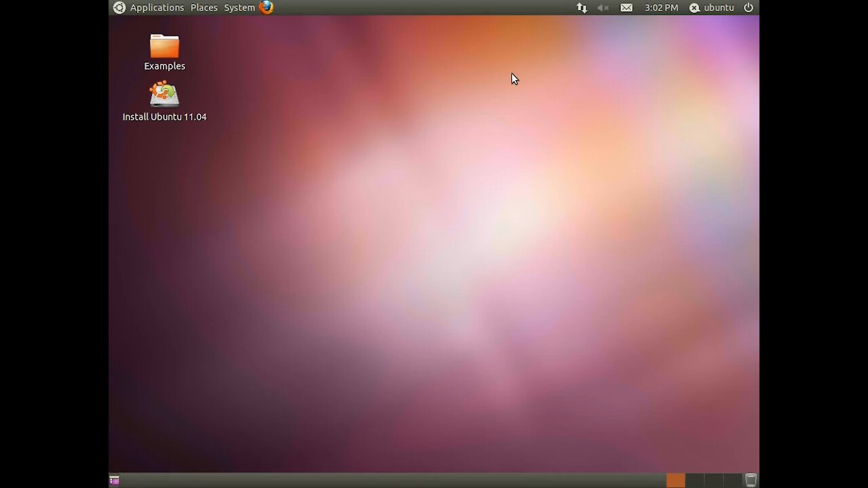
Task: Open the network connections indicator
Action: 582,7
